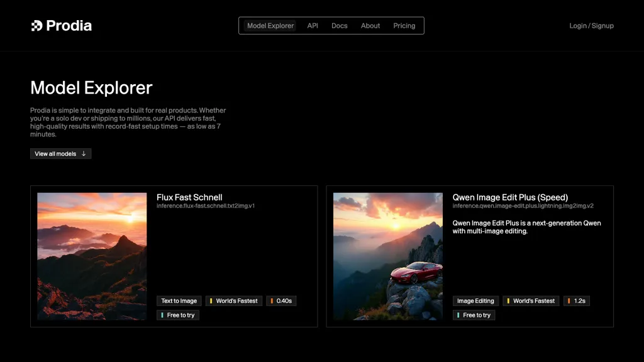Open the Pricing page
The height and width of the screenshot is (362, 644).
click(404, 25)
